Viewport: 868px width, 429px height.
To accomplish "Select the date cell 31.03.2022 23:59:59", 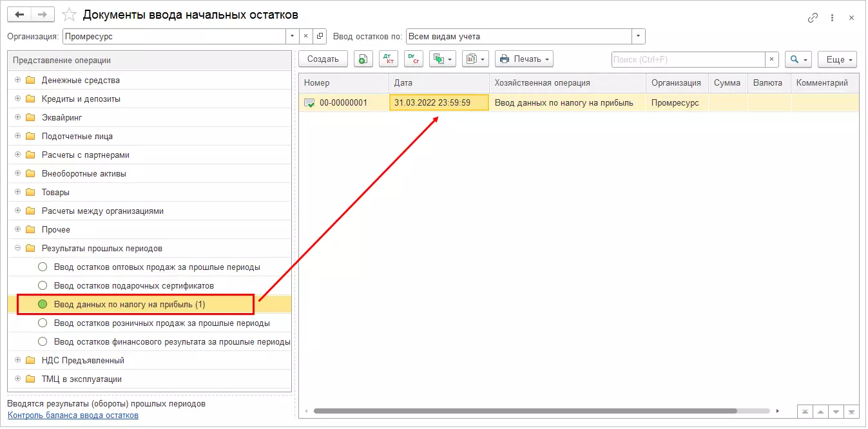I will [x=439, y=102].
